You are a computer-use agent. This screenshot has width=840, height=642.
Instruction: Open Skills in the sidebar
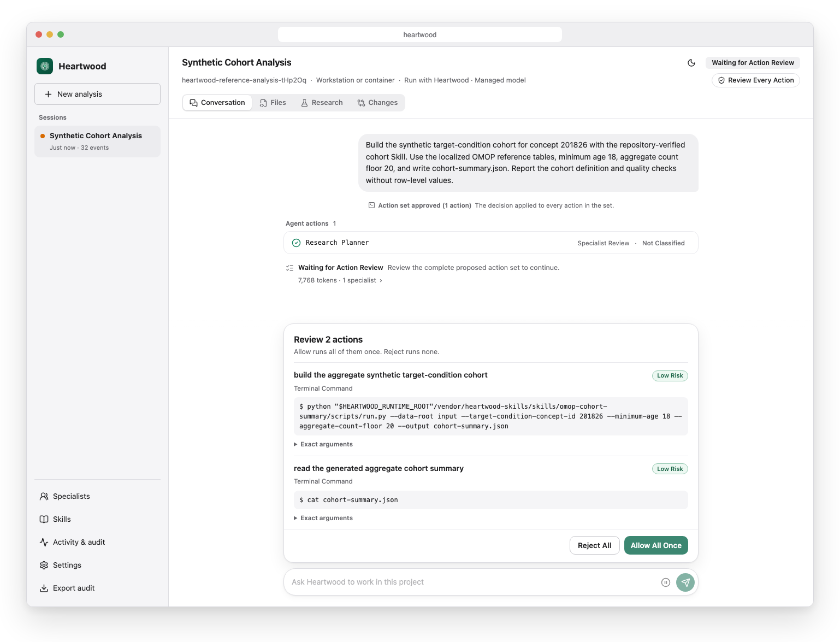coord(97,520)
